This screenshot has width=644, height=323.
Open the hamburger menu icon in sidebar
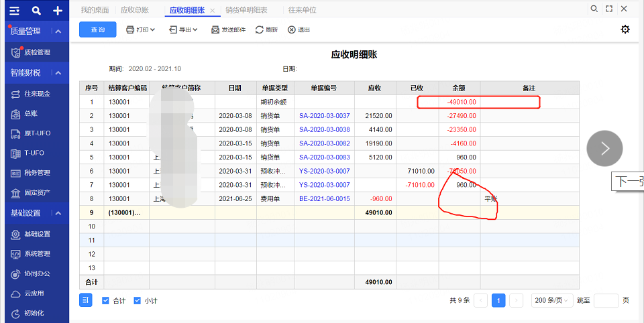[14, 11]
